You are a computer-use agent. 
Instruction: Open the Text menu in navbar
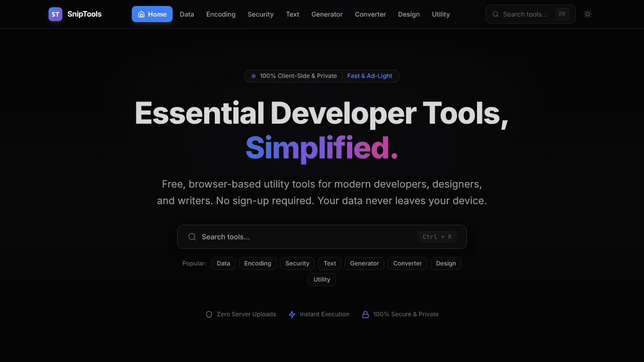[x=293, y=14]
